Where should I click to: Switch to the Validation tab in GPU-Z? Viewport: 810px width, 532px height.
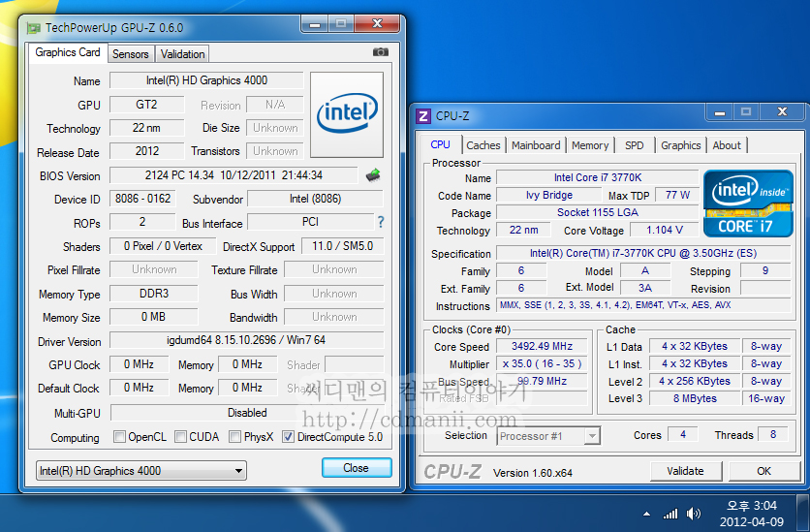182,53
